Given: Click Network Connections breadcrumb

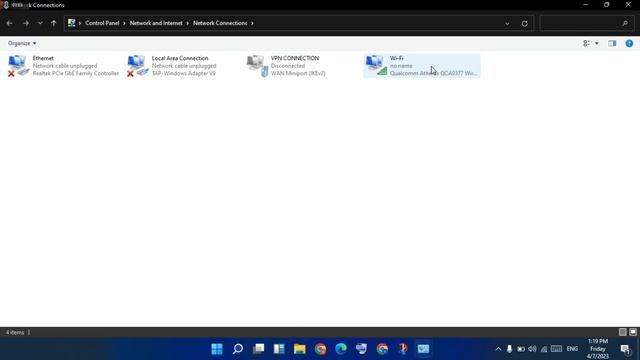Looking at the screenshot, I should click(220, 23).
